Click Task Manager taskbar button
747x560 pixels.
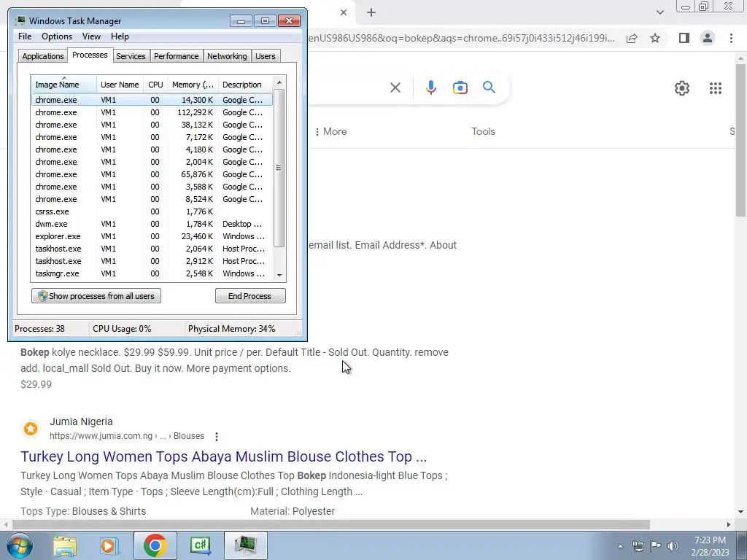point(245,545)
